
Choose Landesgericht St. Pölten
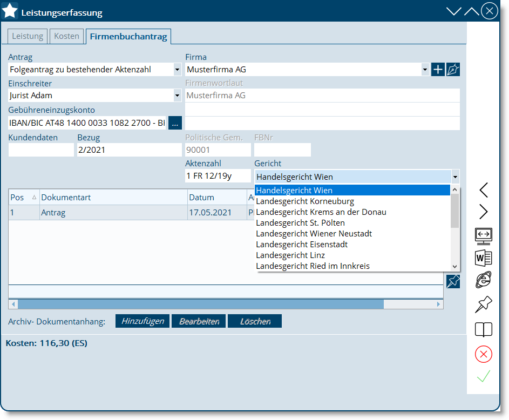point(352,222)
